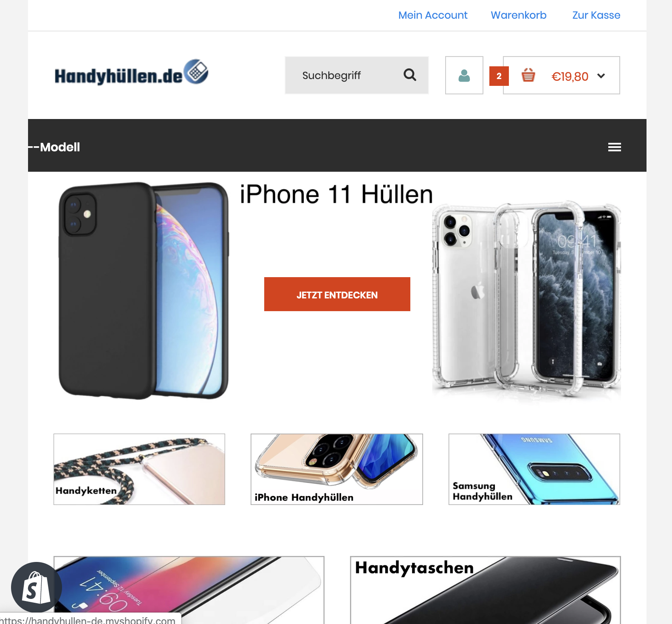This screenshot has height=624, width=672.
Task: Click the black iPhone 11 case image
Action: [x=143, y=291]
